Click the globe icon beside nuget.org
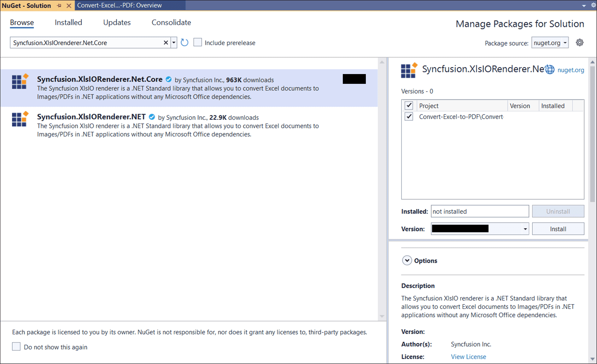 [550, 70]
